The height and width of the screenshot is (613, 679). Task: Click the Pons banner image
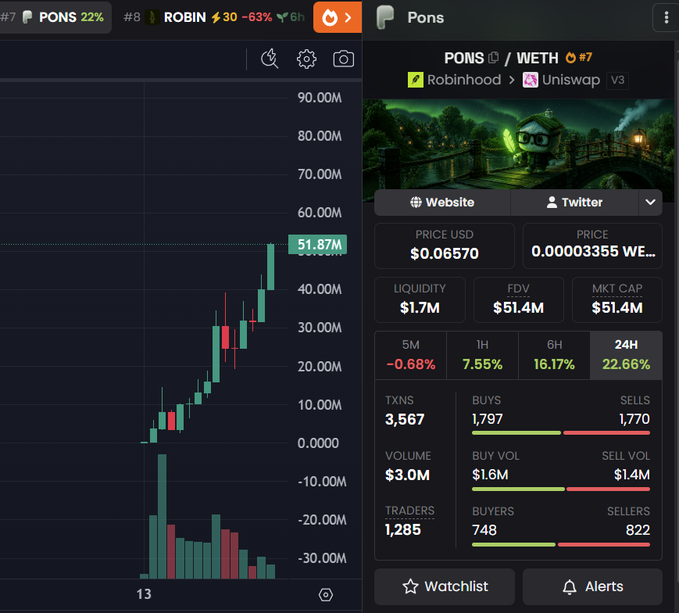coord(518,144)
